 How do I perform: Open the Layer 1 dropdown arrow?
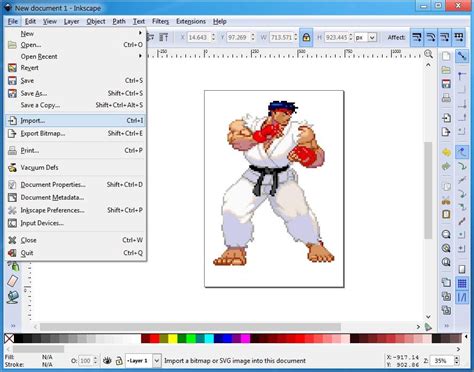[156, 361]
